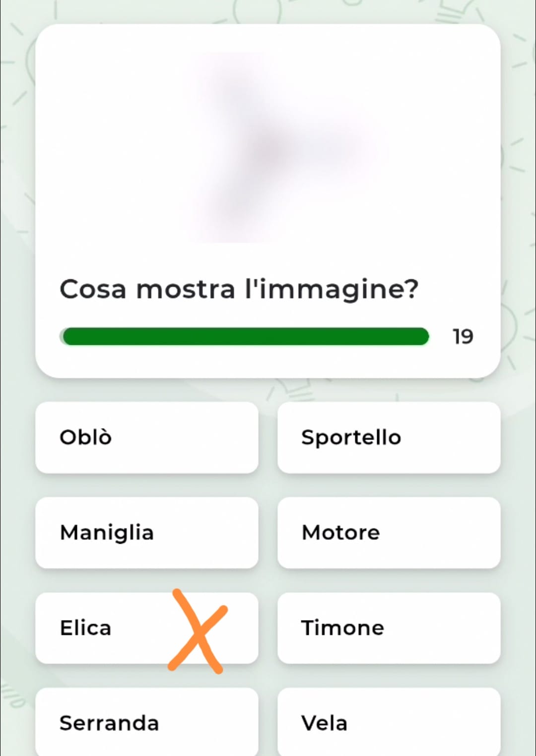Click the lightbulb doodle below the question card
Image resolution: width=536 pixels, height=756 pixels.
[294, 389]
